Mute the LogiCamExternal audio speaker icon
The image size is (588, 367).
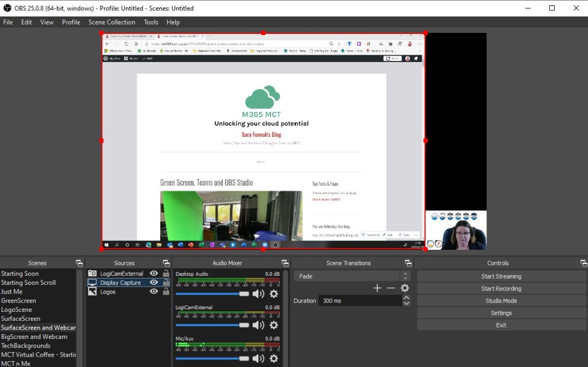click(x=258, y=325)
